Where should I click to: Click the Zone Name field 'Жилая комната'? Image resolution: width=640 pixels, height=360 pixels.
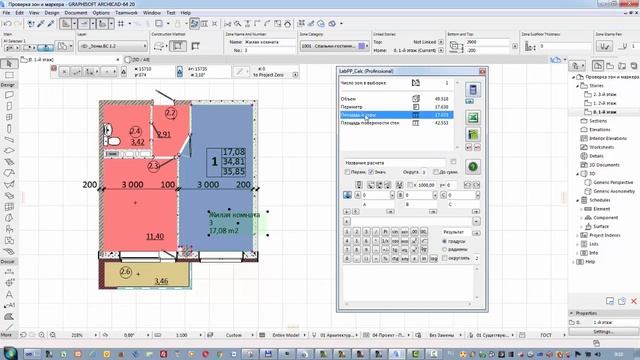coord(269,42)
